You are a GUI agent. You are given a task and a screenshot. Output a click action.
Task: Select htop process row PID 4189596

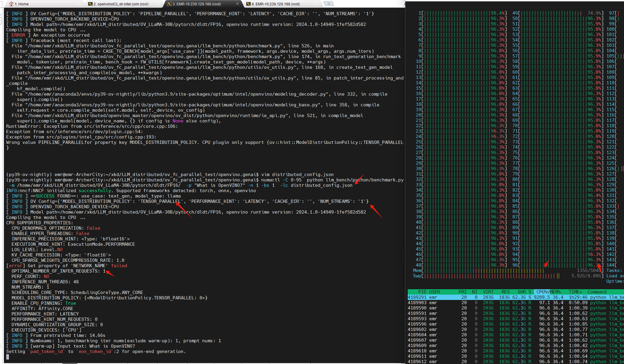pyautogui.click(x=516, y=324)
